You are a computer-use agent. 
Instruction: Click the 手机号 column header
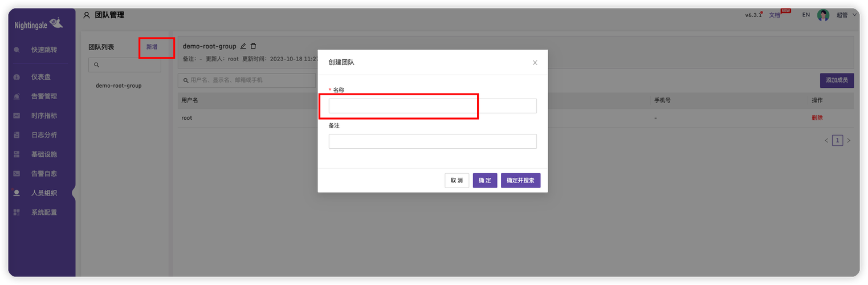pyautogui.click(x=662, y=100)
